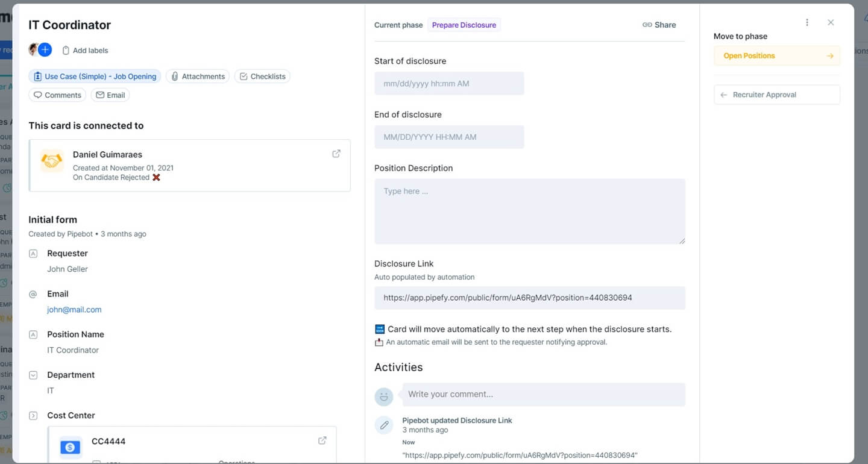Click the Start of disclosure date field
Viewport: 868px width, 464px height.
(x=449, y=84)
